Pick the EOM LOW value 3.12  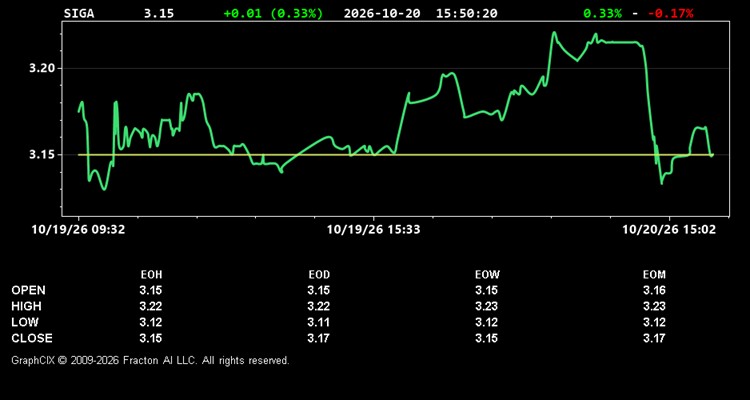(654, 322)
